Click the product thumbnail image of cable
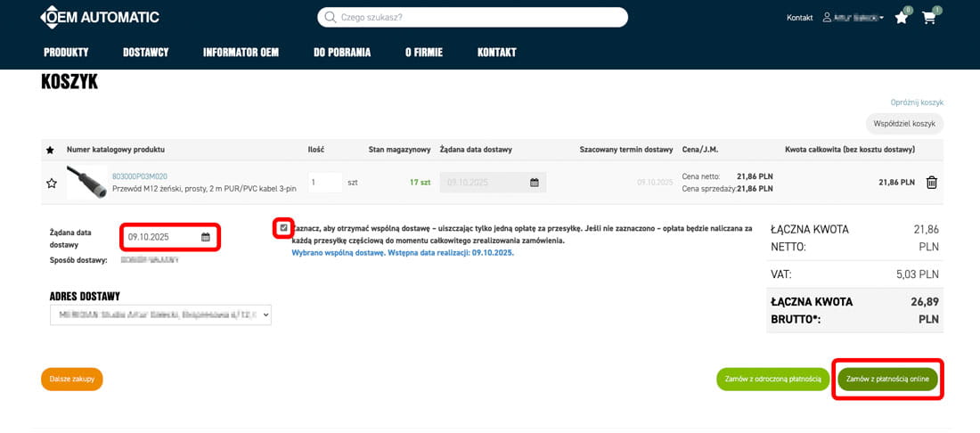Screen dimensions: 980x433 (86, 182)
